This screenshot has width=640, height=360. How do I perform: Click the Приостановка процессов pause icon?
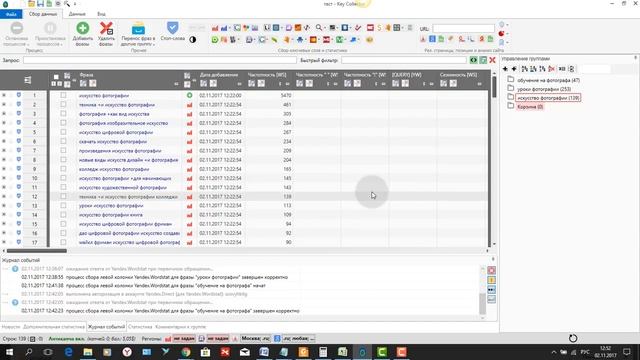(50, 28)
